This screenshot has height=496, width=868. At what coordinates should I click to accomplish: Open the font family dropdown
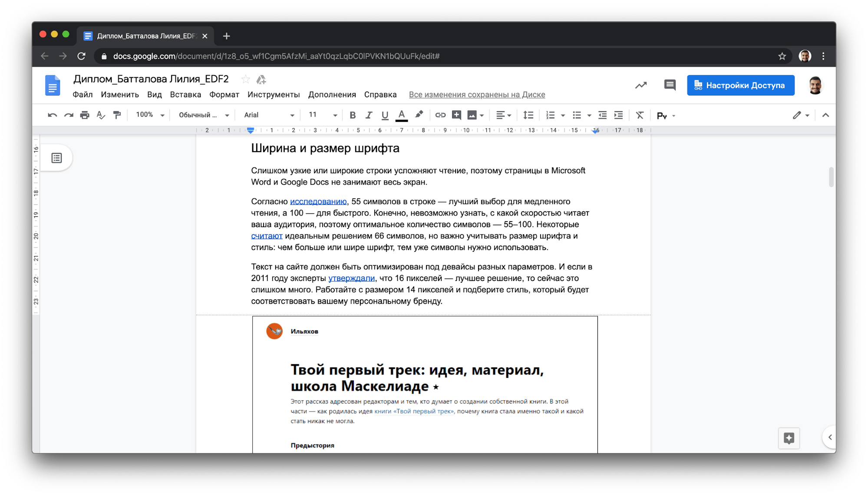pyautogui.click(x=267, y=115)
